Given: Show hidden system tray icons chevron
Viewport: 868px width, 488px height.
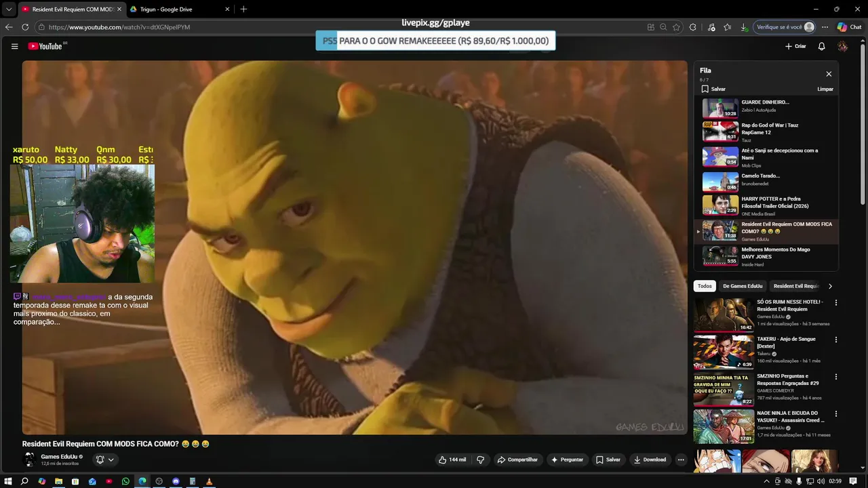Looking at the screenshot, I should [767, 481].
